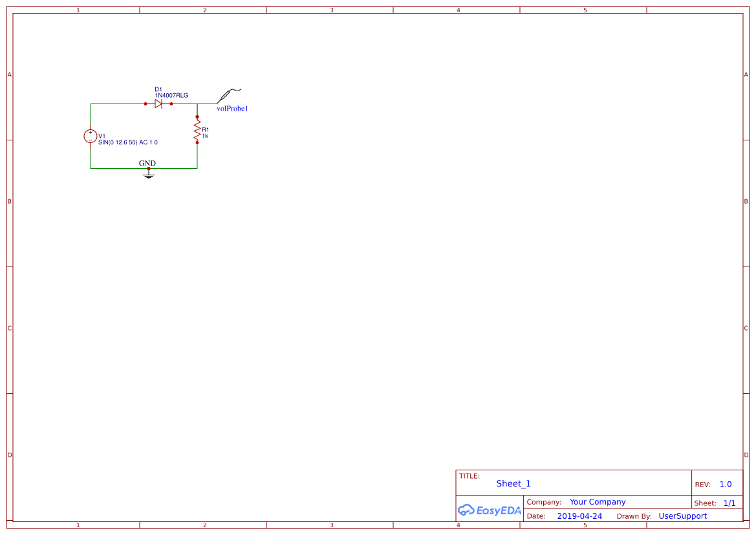The height and width of the screenshot is (535, 756).
Task: Select the voltage source V1 symbol
Action: click(x=90, y=136)
